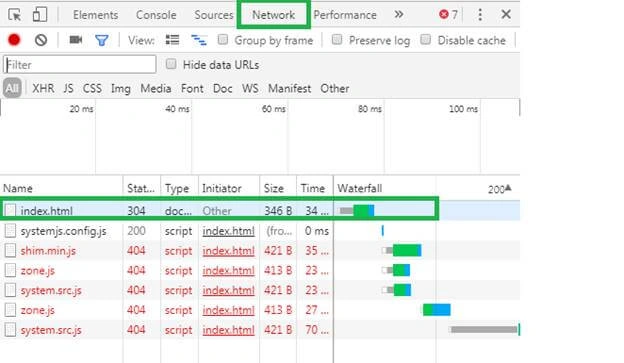Viewport: 624px width, 363px height.
Task: Click the 346 B size cell
Action: tap(278, 211)
